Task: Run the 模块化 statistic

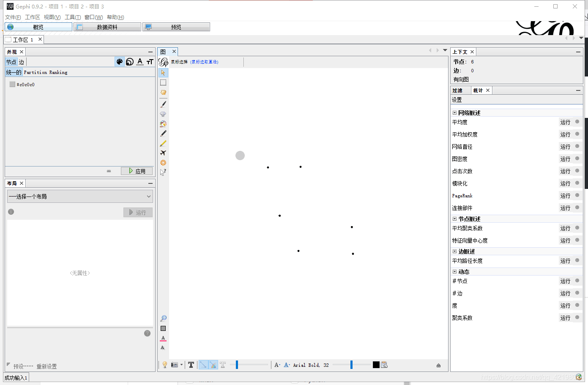Action: (565, 183)
